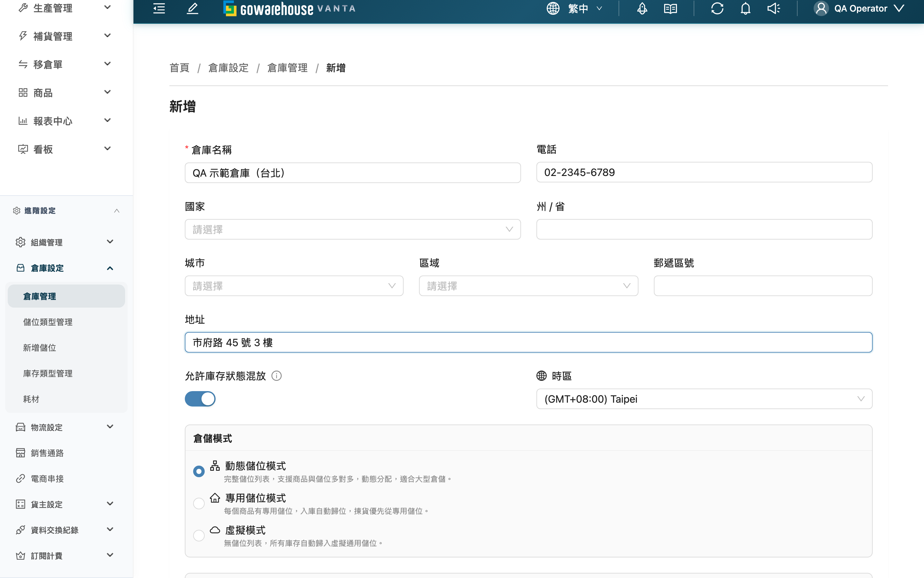924x578 pixels.
Task: Click the globe language icon
Action: 552,8
